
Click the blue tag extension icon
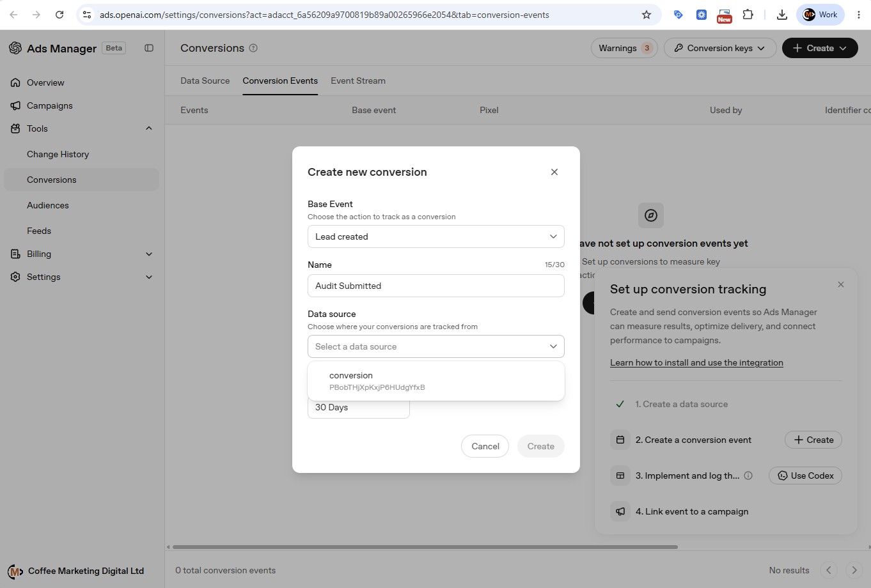pyautogui.click(x=678, y=15)
